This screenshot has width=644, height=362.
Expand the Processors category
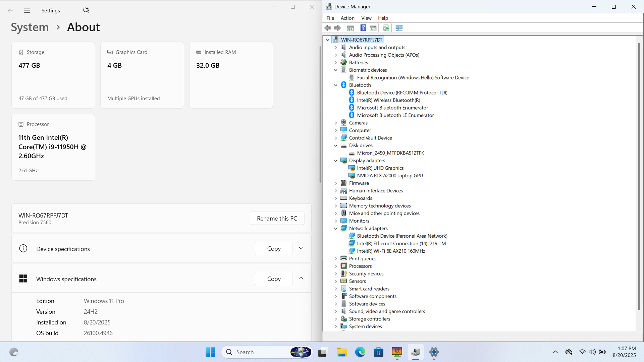[335, 266]
